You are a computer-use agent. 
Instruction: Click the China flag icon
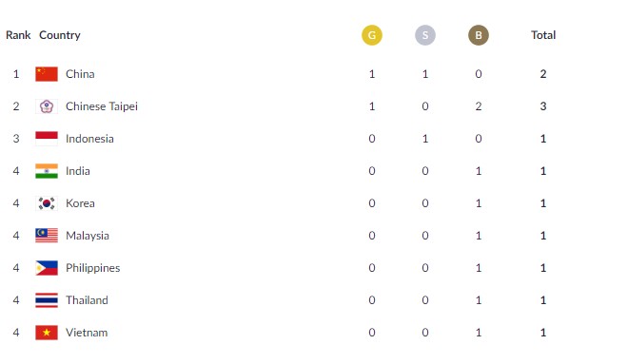pyautogui.click(x=47, y=74)
